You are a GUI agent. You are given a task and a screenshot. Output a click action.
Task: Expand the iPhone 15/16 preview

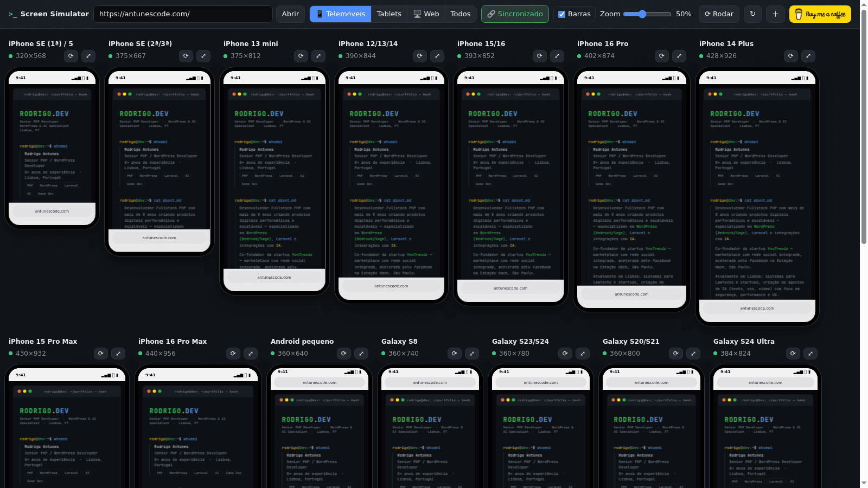click(557, 56)
